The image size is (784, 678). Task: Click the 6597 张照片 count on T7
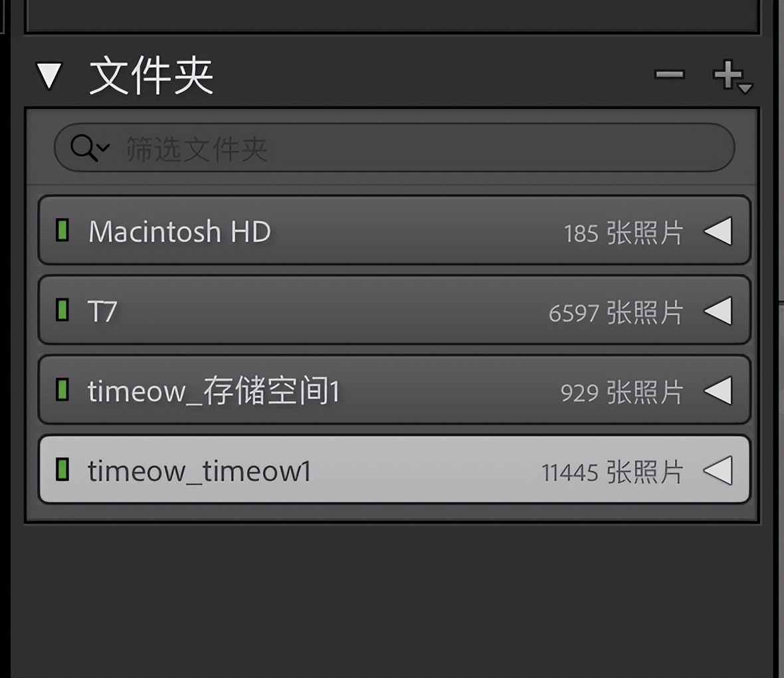pyautogui.click(x=615, y=312)
